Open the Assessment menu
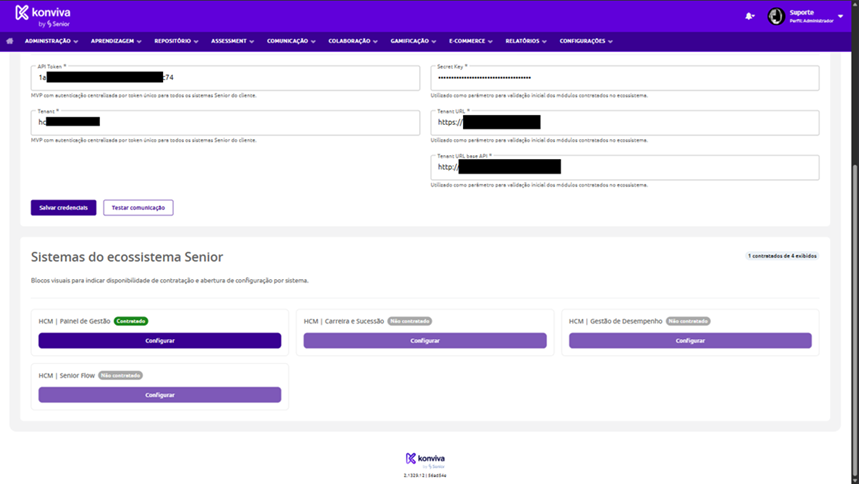The width and height of the screenshot is (859, 484). (x=232, y=41)
